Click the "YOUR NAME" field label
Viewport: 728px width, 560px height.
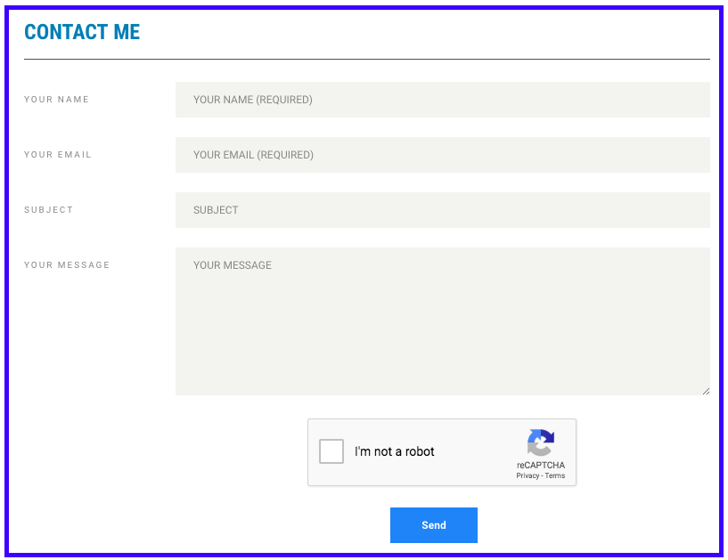[56, 100]
